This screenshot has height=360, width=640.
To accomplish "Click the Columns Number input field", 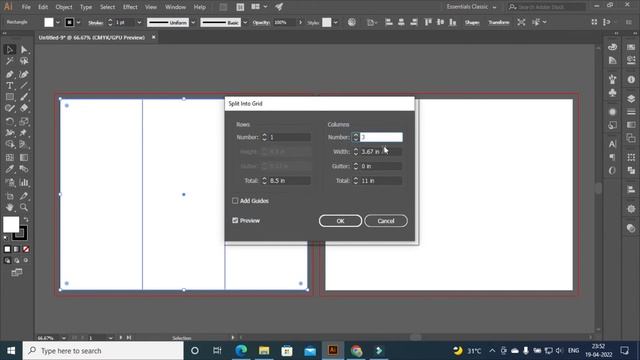I will coord(381,137).
